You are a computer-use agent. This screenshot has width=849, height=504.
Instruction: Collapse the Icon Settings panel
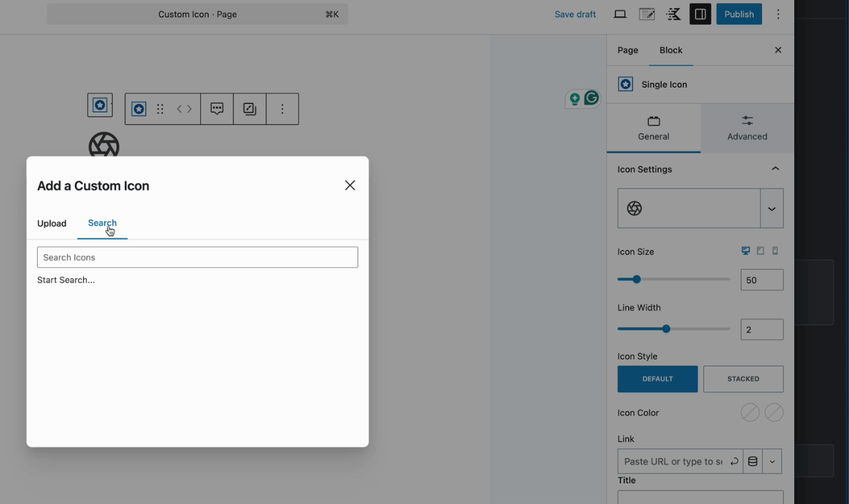(x=775, y=169)
